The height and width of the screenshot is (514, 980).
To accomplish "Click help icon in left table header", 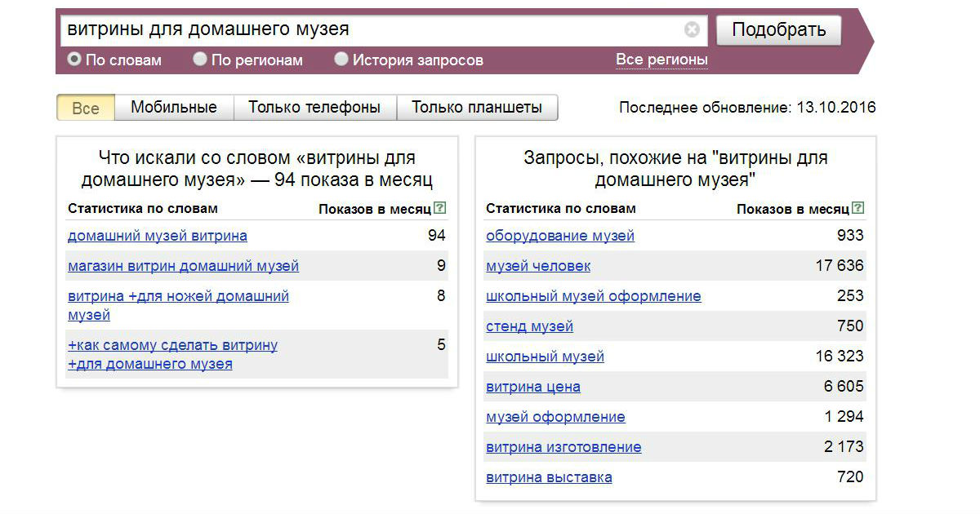I will pos(440,208).
